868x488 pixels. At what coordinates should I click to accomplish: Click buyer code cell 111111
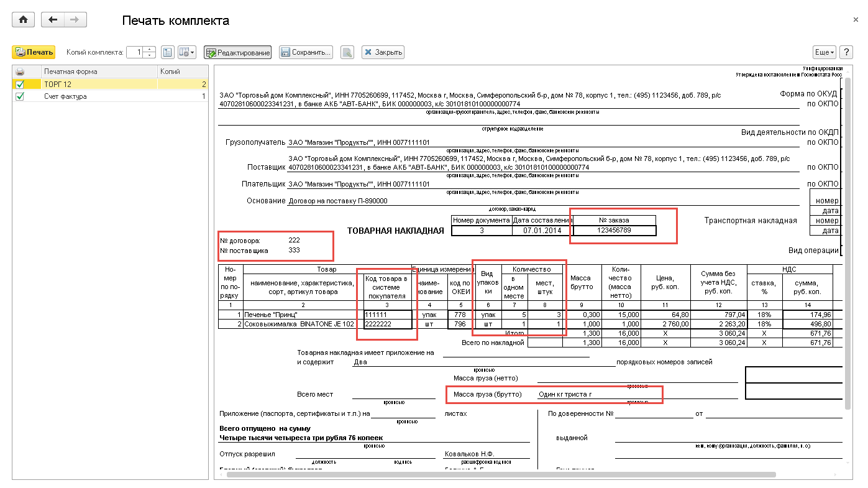click(388, 315)
